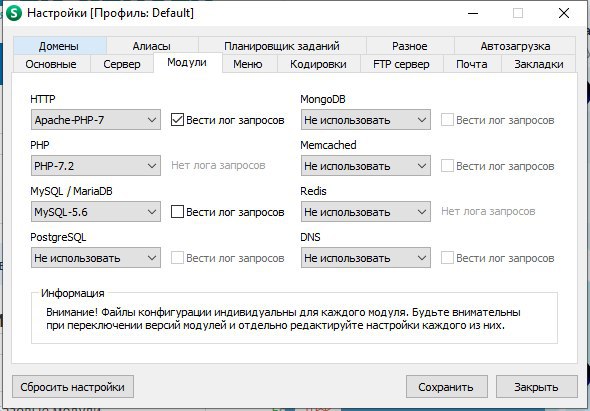Open the Планировщик заданий tab
Viewport: 590px width, 411px height.
282,46
